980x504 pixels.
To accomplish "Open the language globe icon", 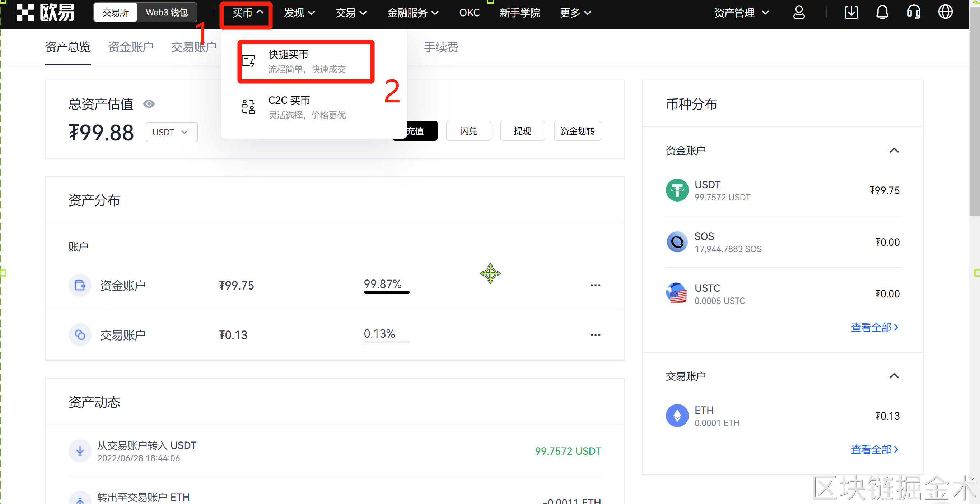I will click(x=945, y=13).
